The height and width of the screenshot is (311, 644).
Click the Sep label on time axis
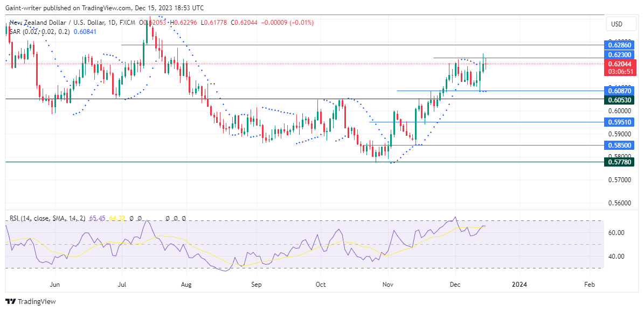[255, 284]
